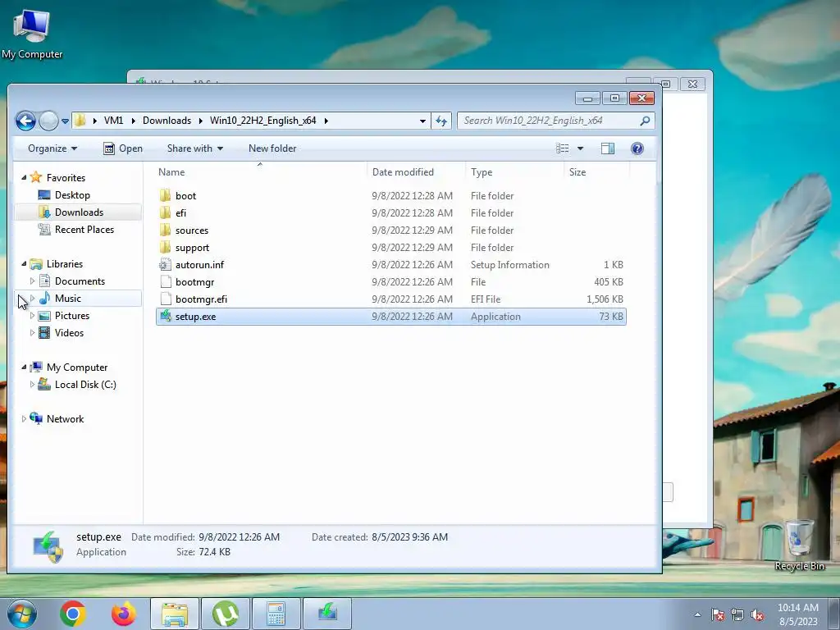Open the muted volume tray icon
840x630 pixels.
coord(757,614)
